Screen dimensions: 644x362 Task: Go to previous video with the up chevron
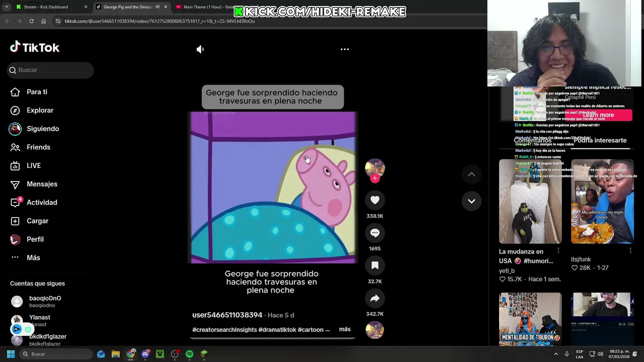pyautogui.click(x=471, y=174)
